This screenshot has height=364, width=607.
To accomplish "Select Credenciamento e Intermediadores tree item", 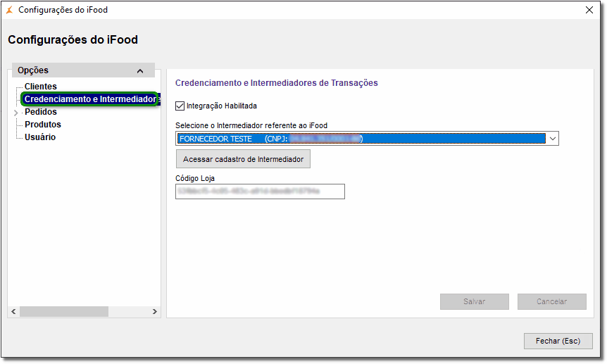I will tap(90, 99).
